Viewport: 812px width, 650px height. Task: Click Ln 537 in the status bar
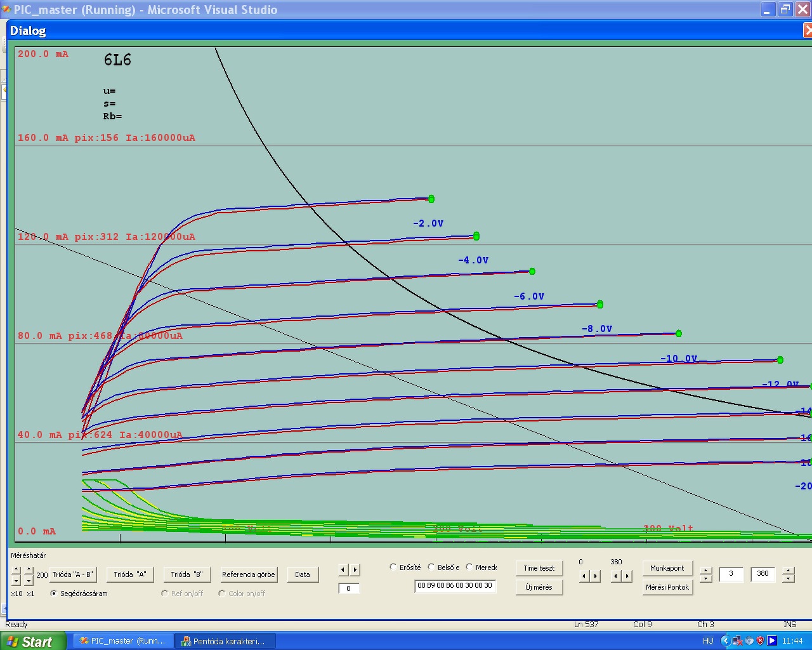(x=586, y=625)
